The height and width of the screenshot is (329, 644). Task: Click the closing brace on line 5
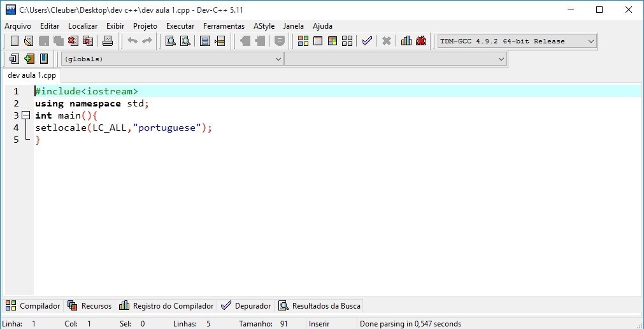38,140
